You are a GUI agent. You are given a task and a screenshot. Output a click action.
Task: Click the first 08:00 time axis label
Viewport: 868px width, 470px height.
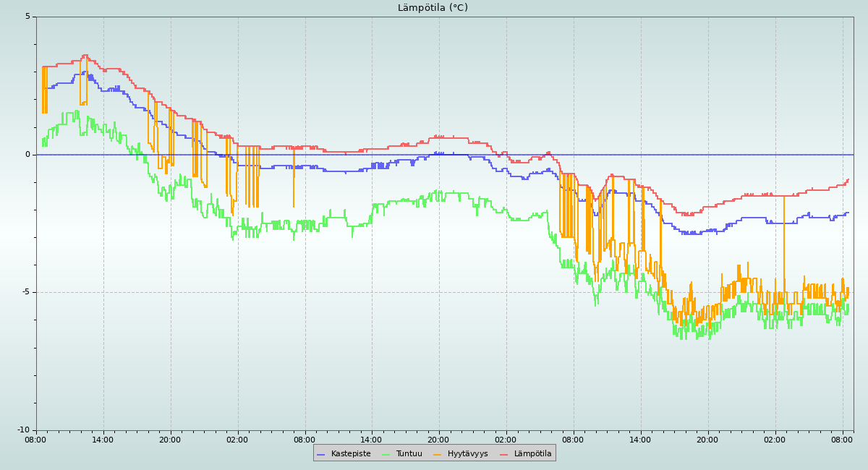click(x=36, y=439)
